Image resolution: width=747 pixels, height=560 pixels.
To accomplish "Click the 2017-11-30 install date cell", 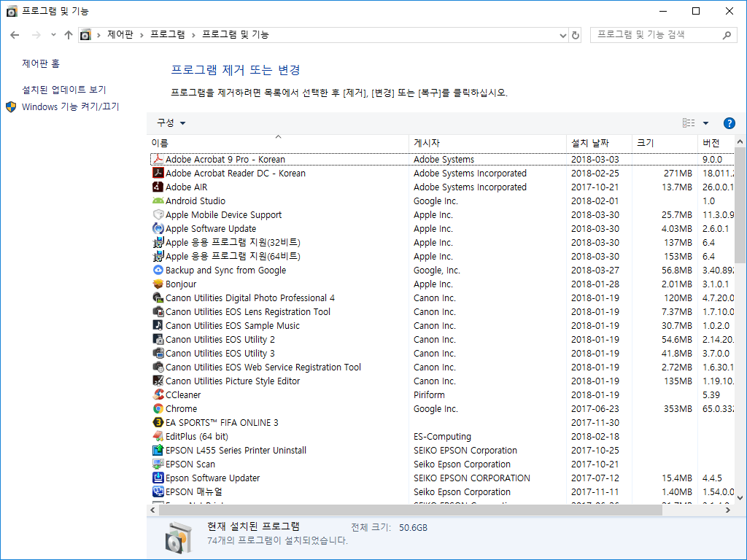I will pyautogui.click(x=595, y=422).
